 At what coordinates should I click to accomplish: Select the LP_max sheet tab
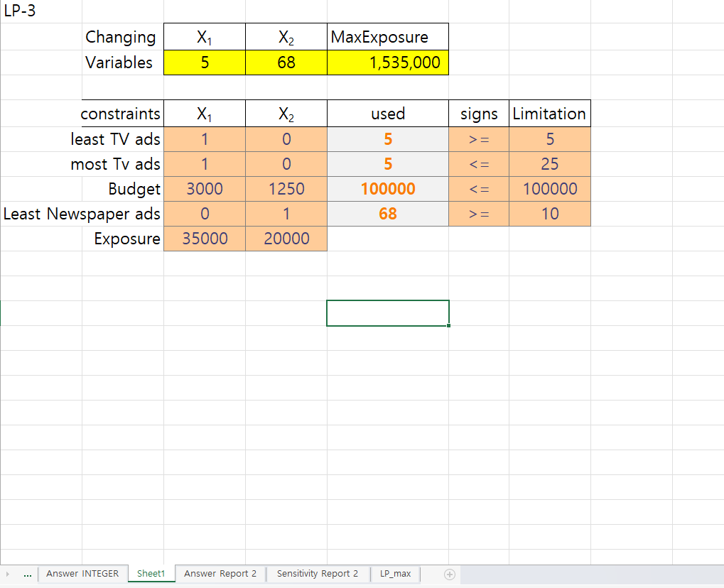395,574
